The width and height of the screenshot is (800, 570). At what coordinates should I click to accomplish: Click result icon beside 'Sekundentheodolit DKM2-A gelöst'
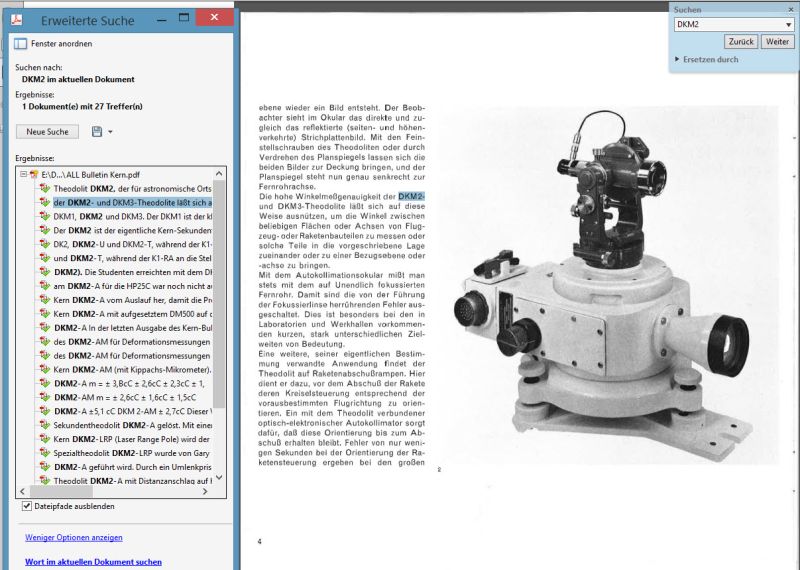pyautogui.click(x=45, y=425)
